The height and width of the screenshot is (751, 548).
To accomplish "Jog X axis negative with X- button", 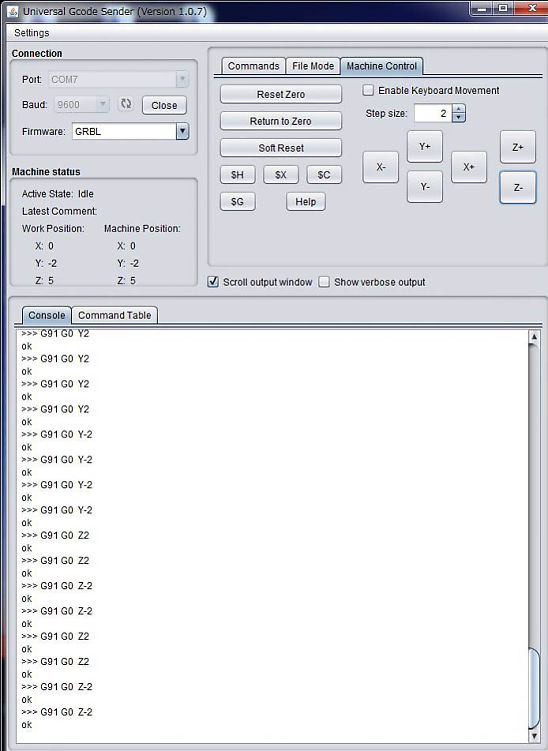I will [381, 167].
